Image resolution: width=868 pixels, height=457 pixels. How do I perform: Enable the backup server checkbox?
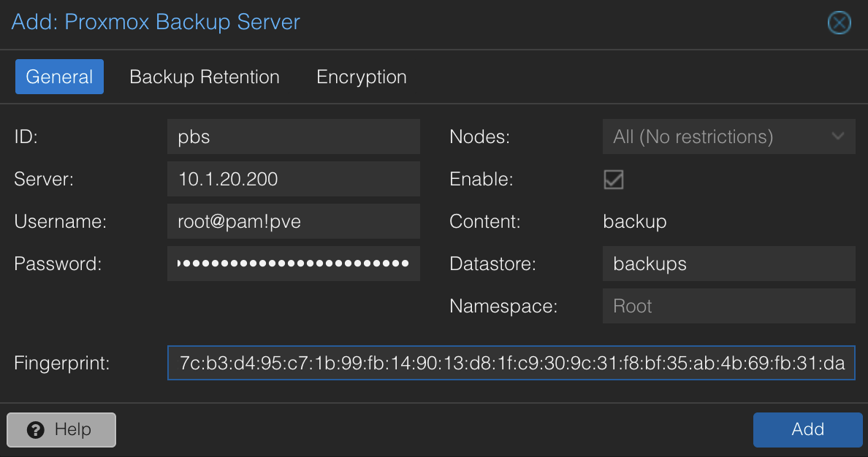click(x=613, y=179)
